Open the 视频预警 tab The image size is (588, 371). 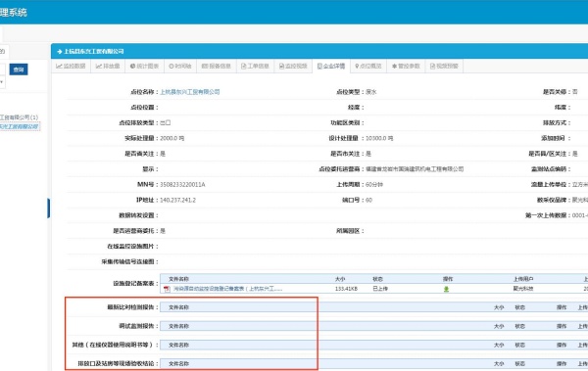click(x=444, y=66)
